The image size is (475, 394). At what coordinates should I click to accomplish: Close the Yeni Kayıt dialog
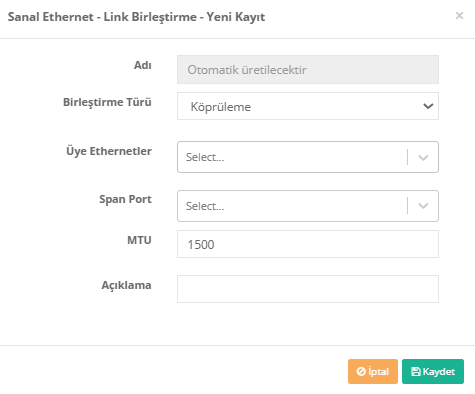point(459,16)
